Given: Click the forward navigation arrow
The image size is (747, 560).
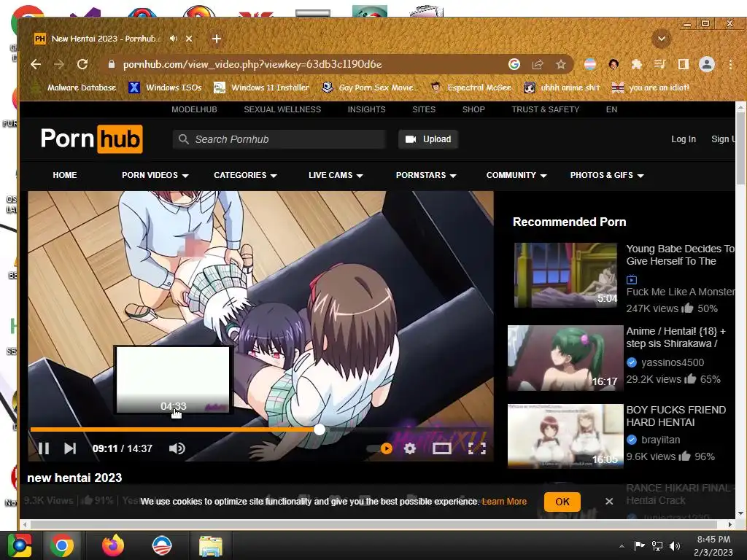Looking at the screenshot, I should (x=59, y=64).
